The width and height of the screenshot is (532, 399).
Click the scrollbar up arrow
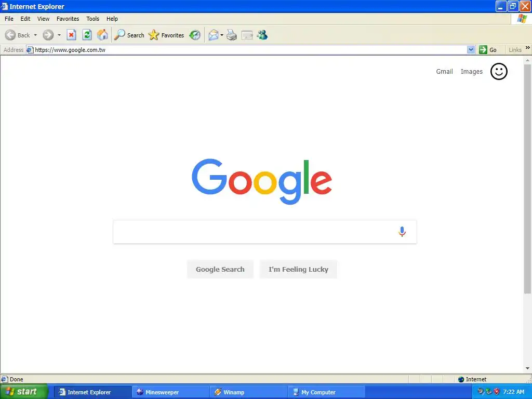tap(527, 60)
